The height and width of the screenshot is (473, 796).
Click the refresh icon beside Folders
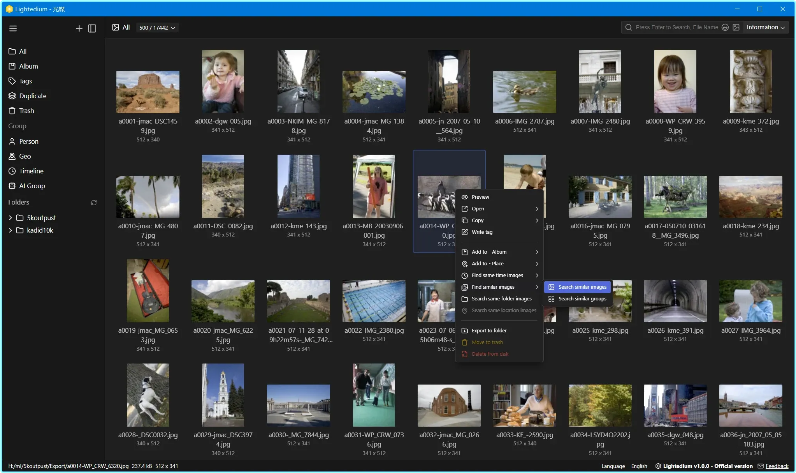tap(94, 202)
